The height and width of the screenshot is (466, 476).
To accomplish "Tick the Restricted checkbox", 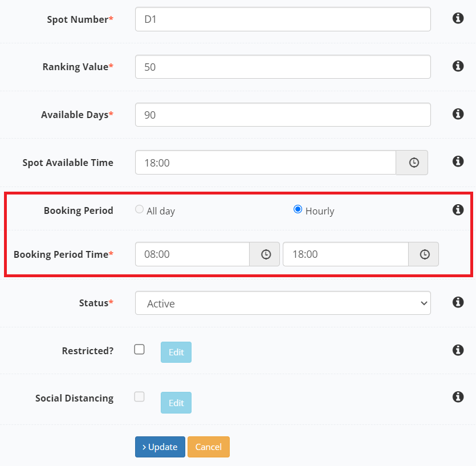I will 139,349.
